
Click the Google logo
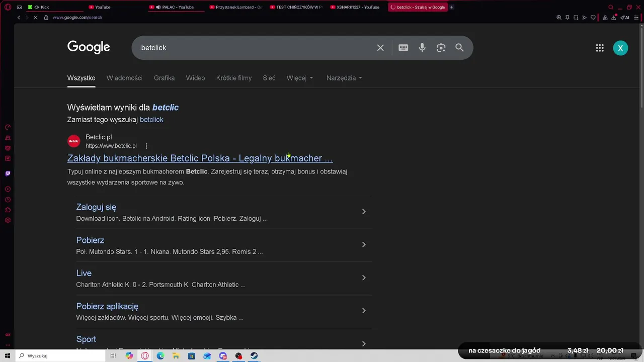point(89,47)
